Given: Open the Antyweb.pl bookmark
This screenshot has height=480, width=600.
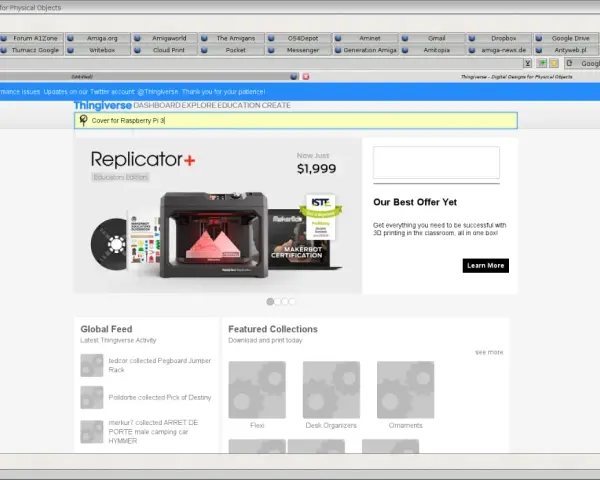Looking at the screenshot, I should 567,50.
